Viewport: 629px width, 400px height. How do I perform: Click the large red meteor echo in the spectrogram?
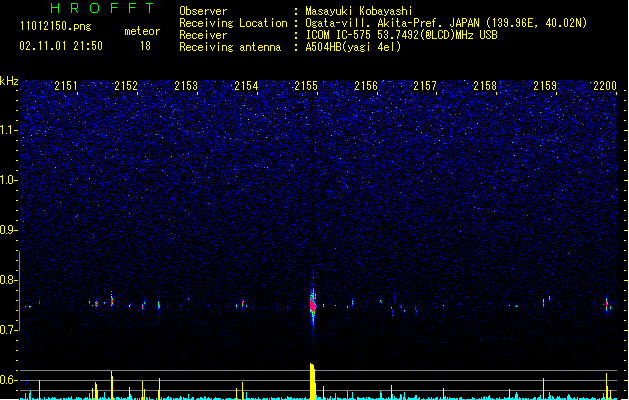tap(313, 304)
